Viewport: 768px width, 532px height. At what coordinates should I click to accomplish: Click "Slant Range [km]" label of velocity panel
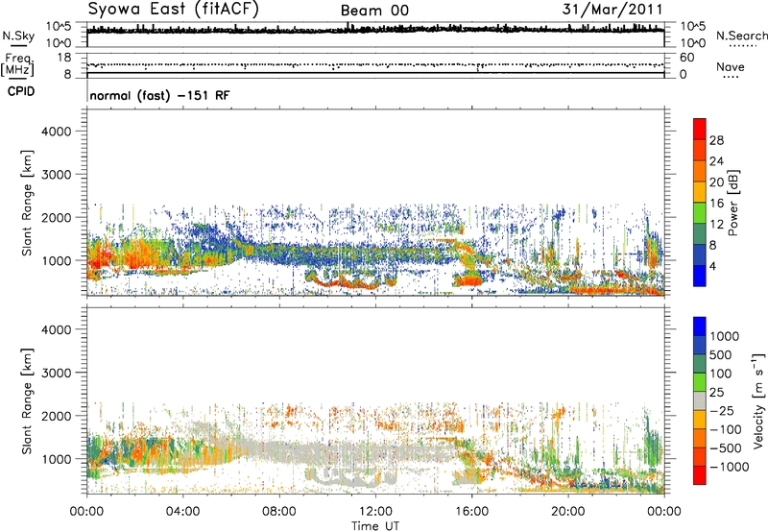(27, 401)
